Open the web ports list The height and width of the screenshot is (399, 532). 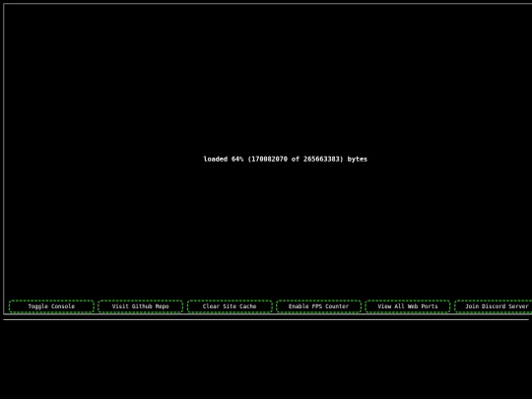(x=408, y=306)
